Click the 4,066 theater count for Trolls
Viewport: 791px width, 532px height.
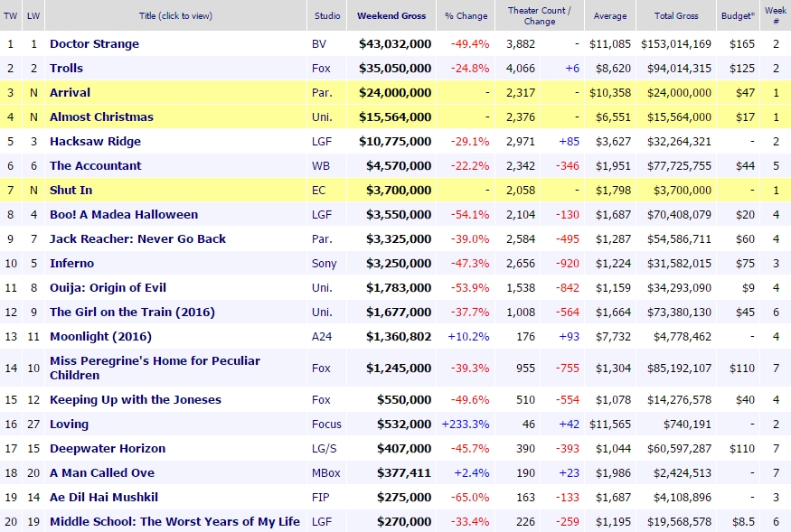coord(521,68)
